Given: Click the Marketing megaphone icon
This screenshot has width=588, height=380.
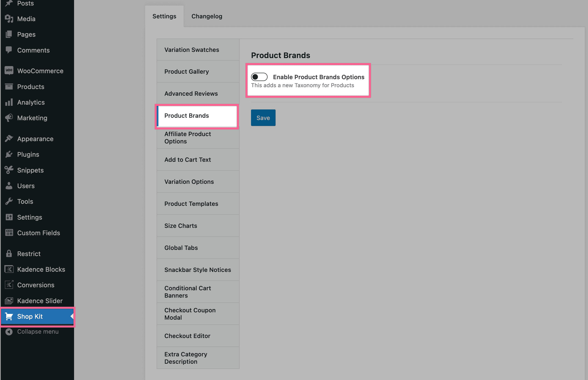Looking at the screenshot, I should [x=9, y=118].
